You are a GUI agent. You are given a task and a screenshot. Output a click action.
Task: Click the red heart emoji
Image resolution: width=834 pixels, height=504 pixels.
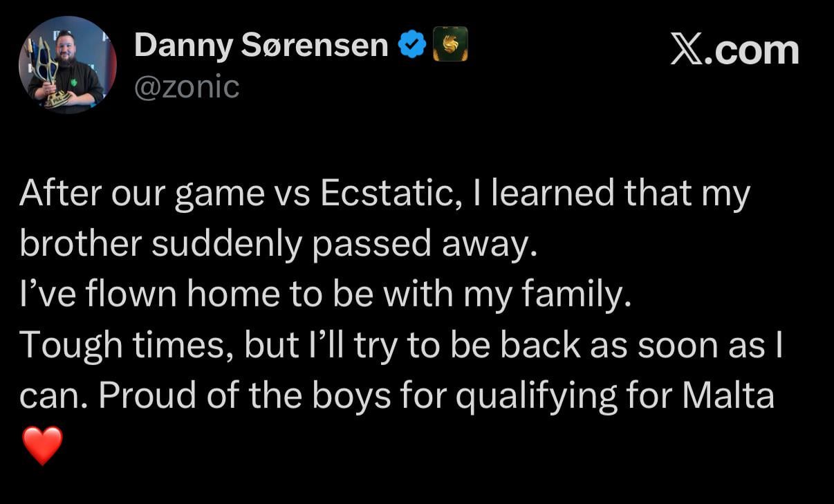tap(42, 445)
